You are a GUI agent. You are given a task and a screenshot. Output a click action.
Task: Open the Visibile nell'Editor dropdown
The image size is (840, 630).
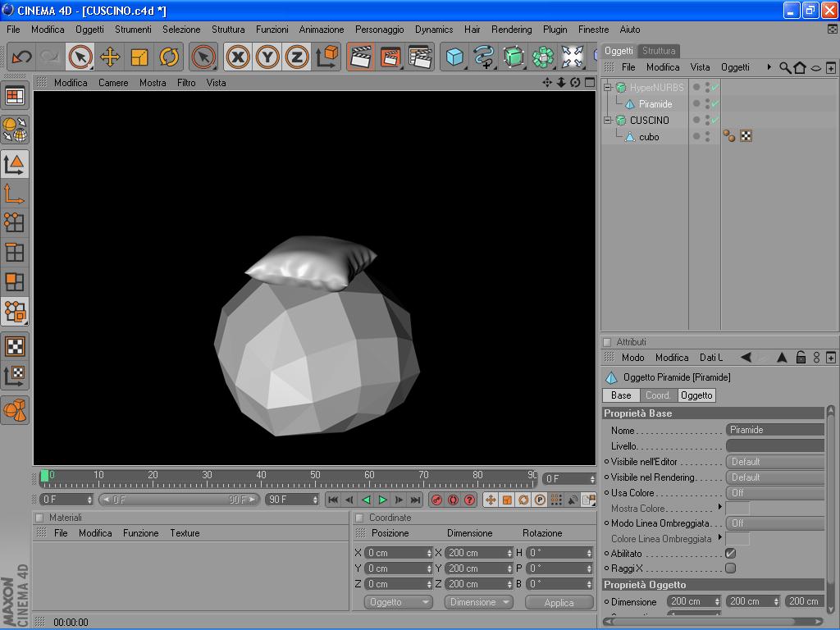click(774, 462)
